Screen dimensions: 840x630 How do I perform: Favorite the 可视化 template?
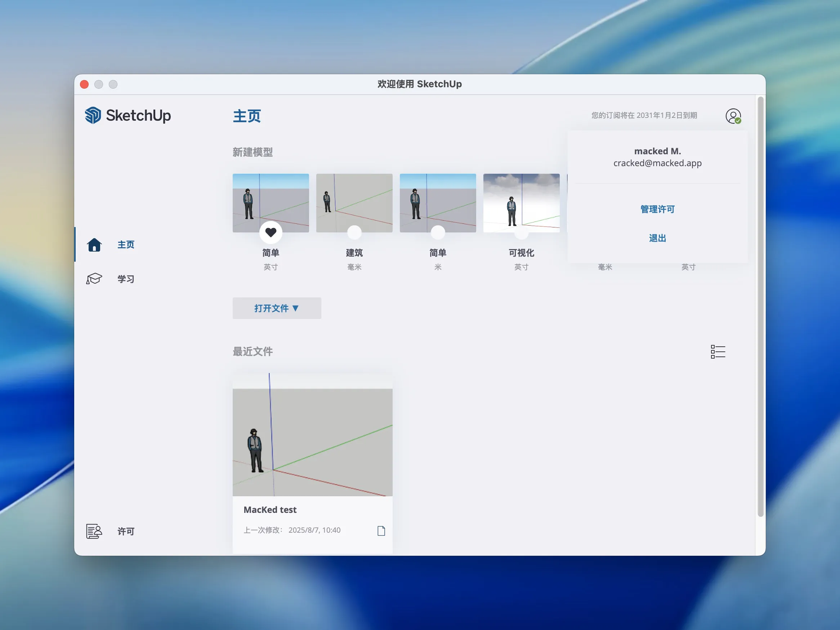[521, 232]
